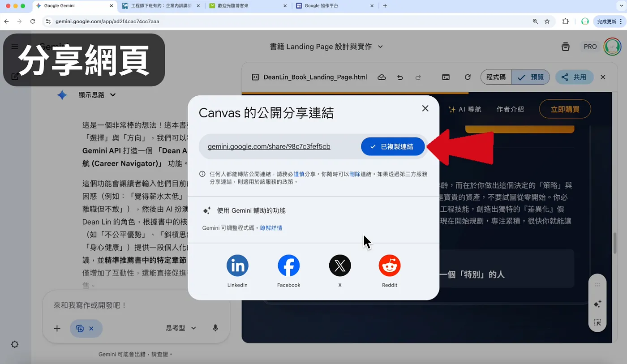Open the Google account avatar
The width and height of the screenshot is (627, 364).
[612, 47]
